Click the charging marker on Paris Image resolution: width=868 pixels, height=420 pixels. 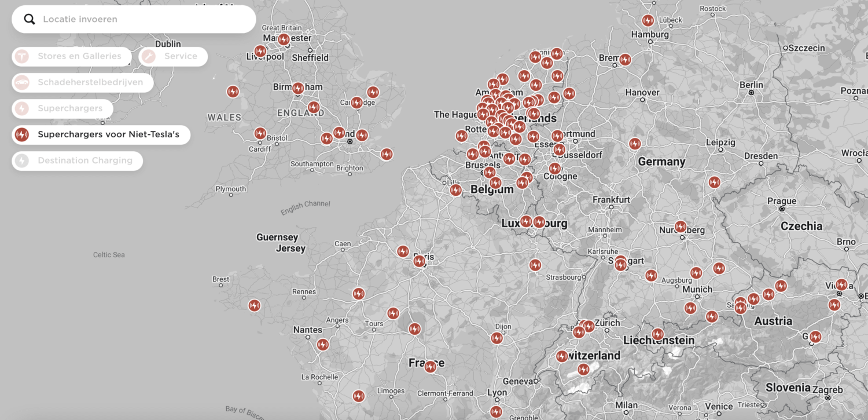420,260
